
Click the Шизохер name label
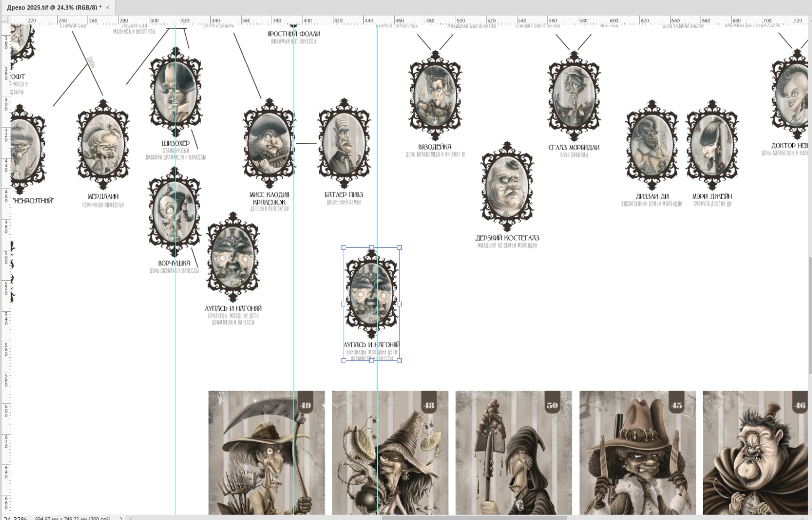click(x=176, y=144)
